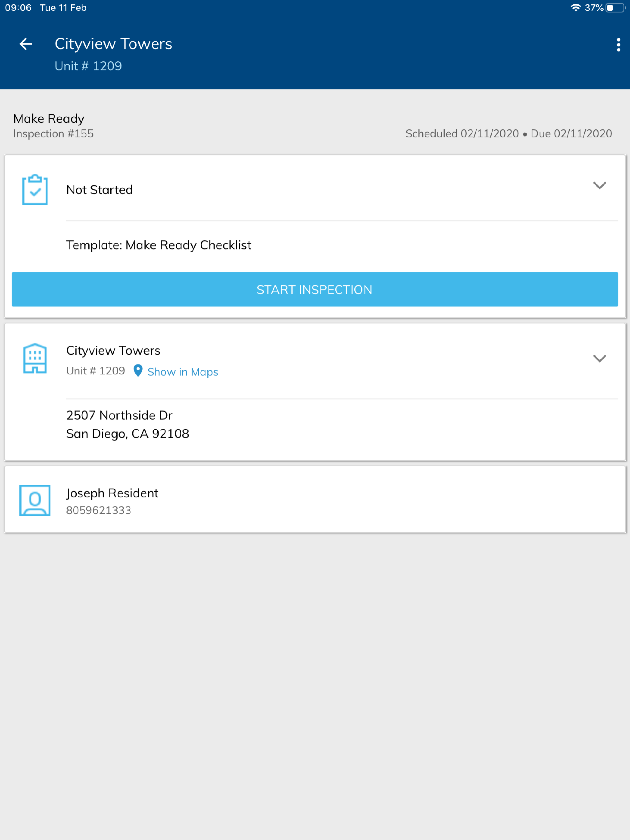
Task: Tap Cityview Towers name in property card
Action: [113, 351]
